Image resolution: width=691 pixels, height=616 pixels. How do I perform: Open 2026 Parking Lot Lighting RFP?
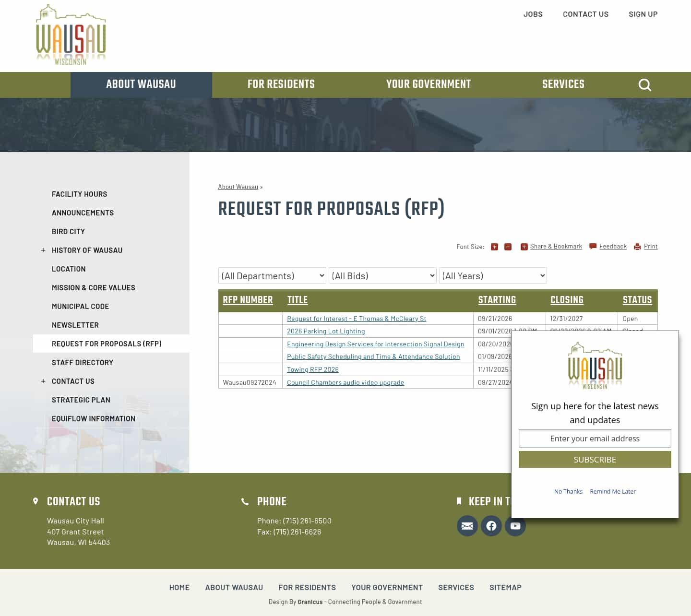pos(326,331)
